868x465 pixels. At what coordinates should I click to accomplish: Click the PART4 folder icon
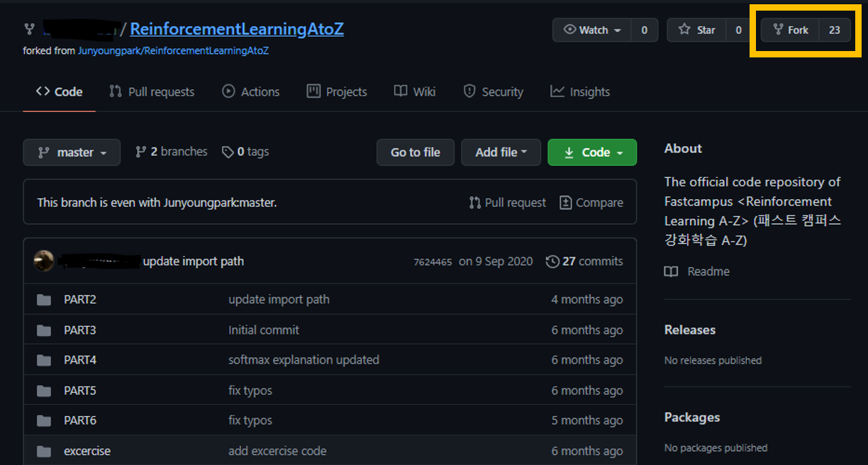coord(44,360)
